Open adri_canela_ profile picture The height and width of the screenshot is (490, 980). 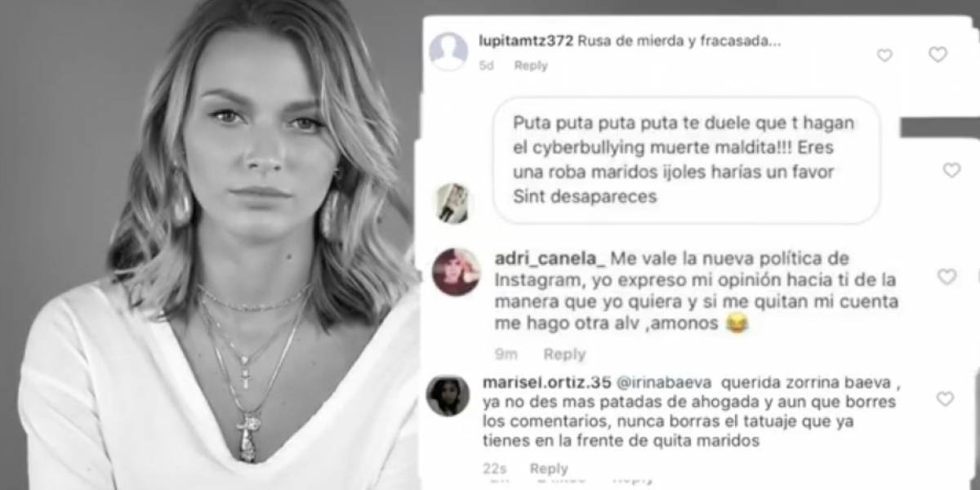coord(456,271)
